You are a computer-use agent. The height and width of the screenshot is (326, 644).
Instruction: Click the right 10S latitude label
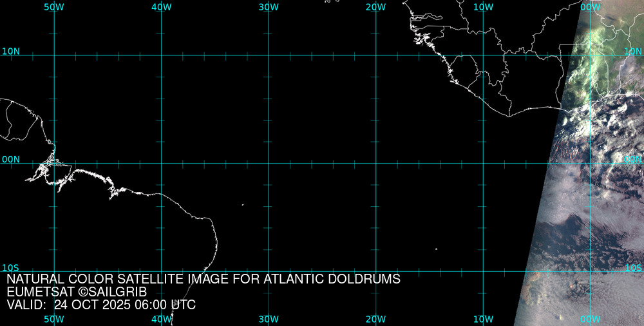coord(633,267)
